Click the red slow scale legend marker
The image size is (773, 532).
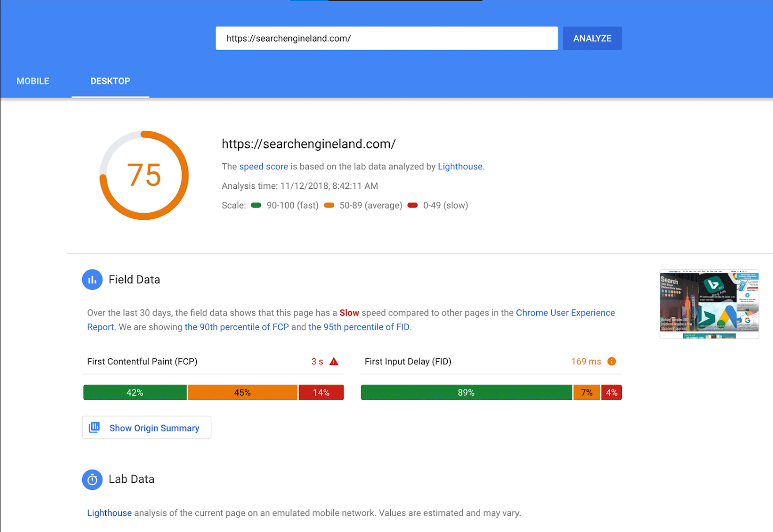(x=413, y=205)
